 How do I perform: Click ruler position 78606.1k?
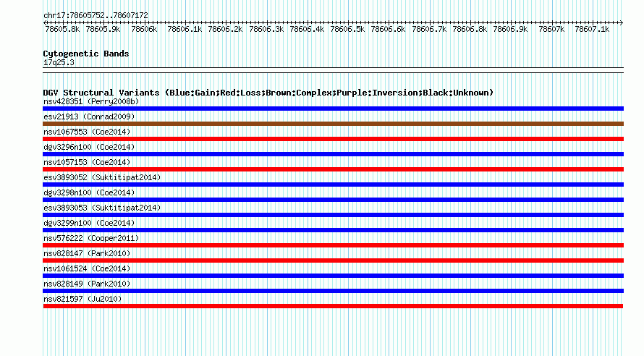click(x=185, y=29)
